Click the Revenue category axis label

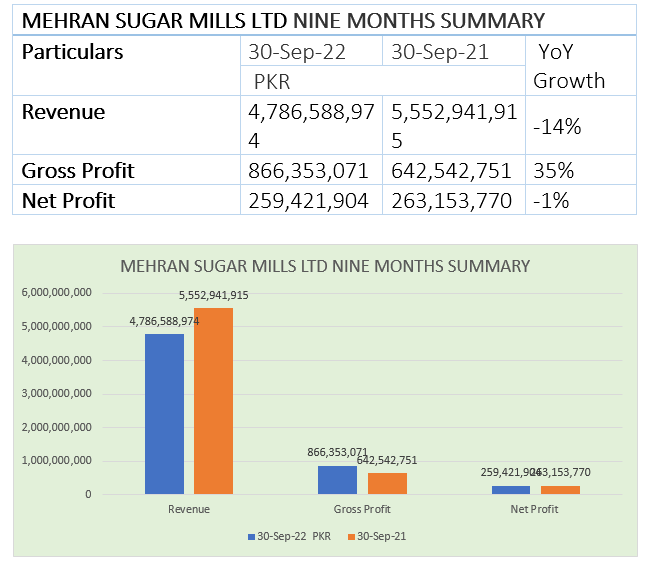click(189, 509)
